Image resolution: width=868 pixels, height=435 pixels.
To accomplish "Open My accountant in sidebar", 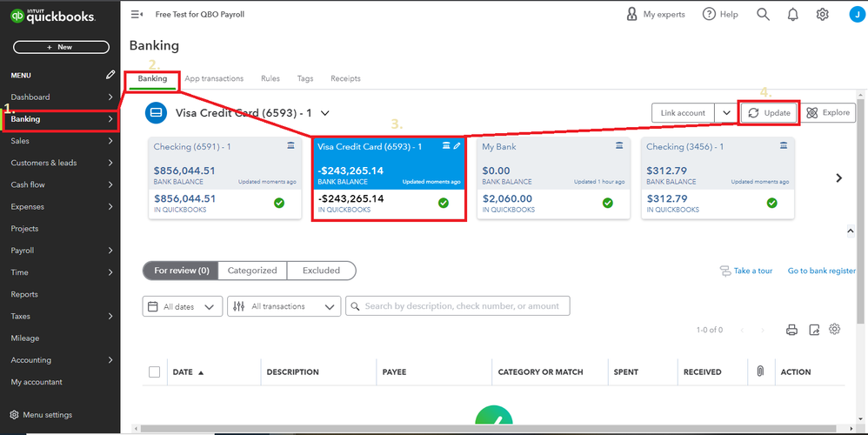I will tap(60, 382).
